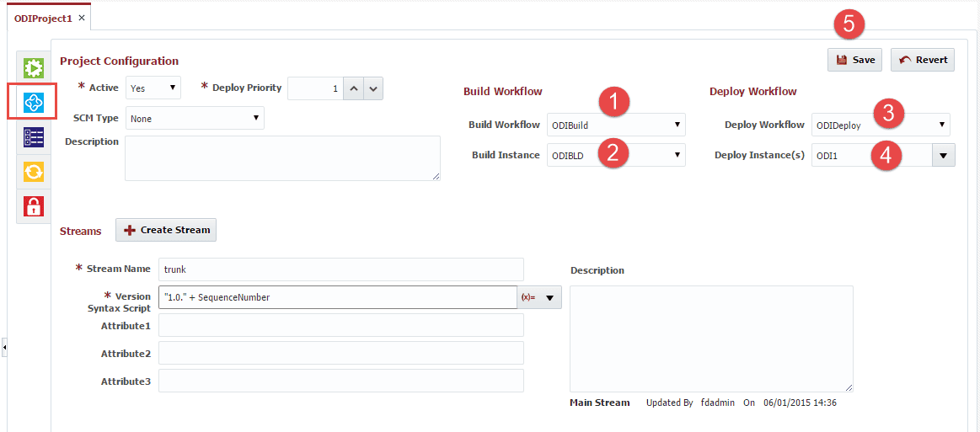Click the Stream Name input field
The height and width of the screenshot is (432, 980).
(341, 269)
